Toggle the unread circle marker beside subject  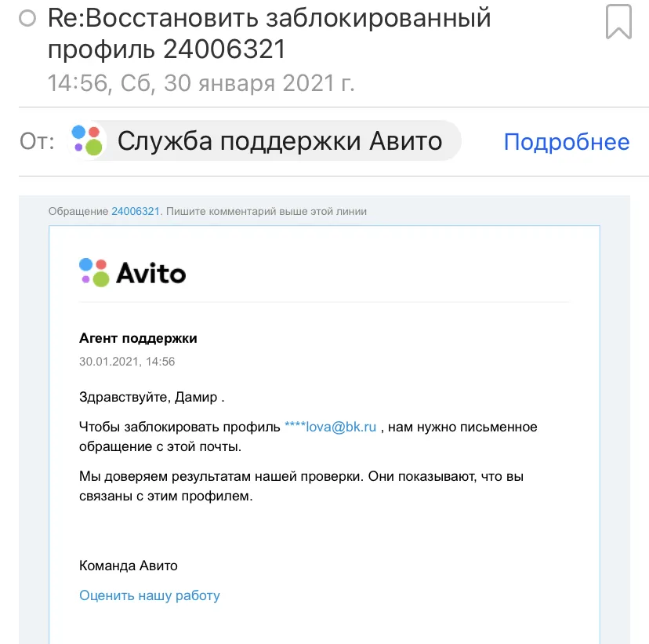pos(27,18)
